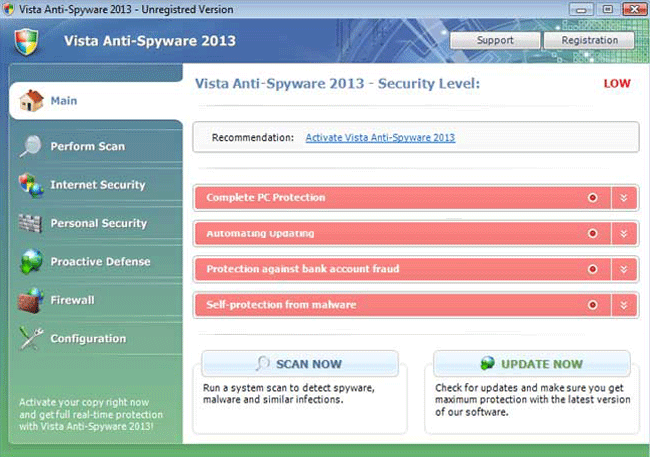Viewport: 650px width, 457px height.
Task: Click the magnifying glass Perform Scan icon
Action: (32, 146)
